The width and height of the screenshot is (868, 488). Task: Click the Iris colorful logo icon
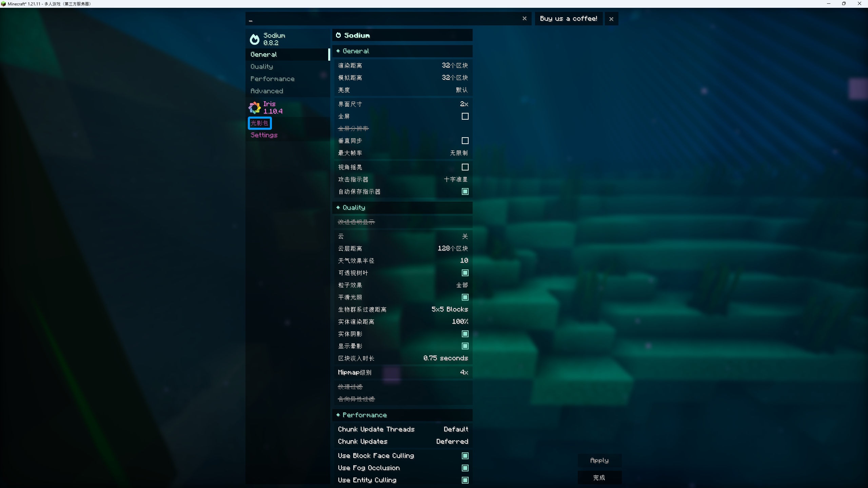pyautogui.click(x=255, y=108)
